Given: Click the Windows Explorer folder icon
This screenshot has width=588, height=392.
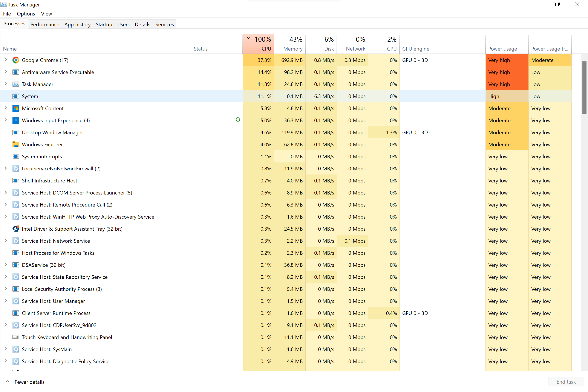Looking at the screenshot, I should point(16,145).
